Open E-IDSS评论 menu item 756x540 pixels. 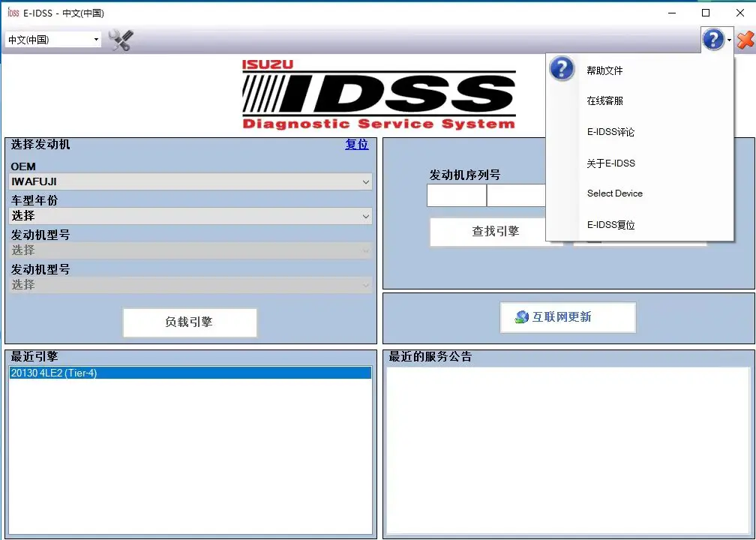[x=610, y=132]
